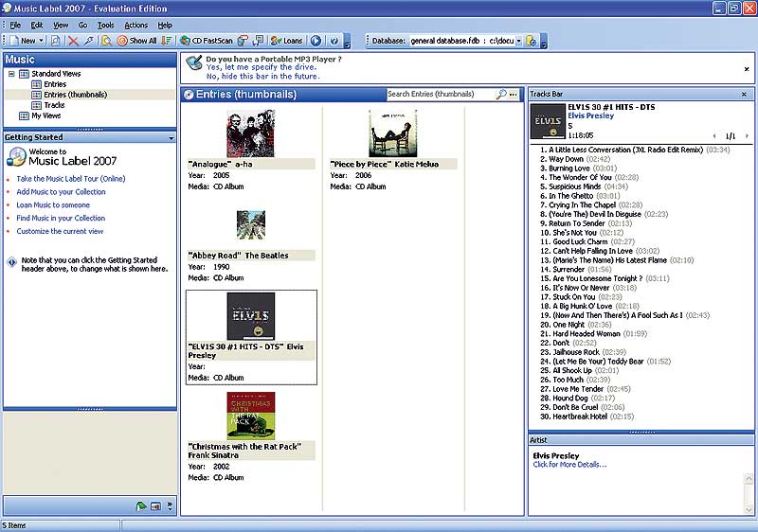Click the blue play circle toolbar icon
This screenshot has height=532, width=758.
pos(316,41)
